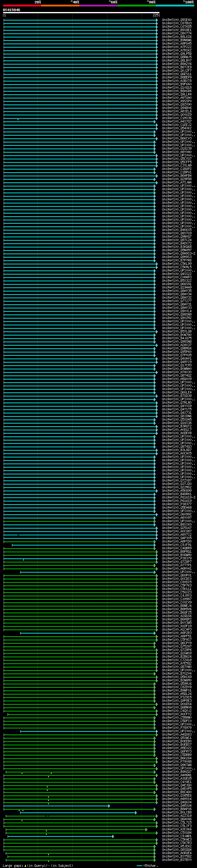
Task: Select label UniRef100_Q10Q18
Action: [177, 88]
